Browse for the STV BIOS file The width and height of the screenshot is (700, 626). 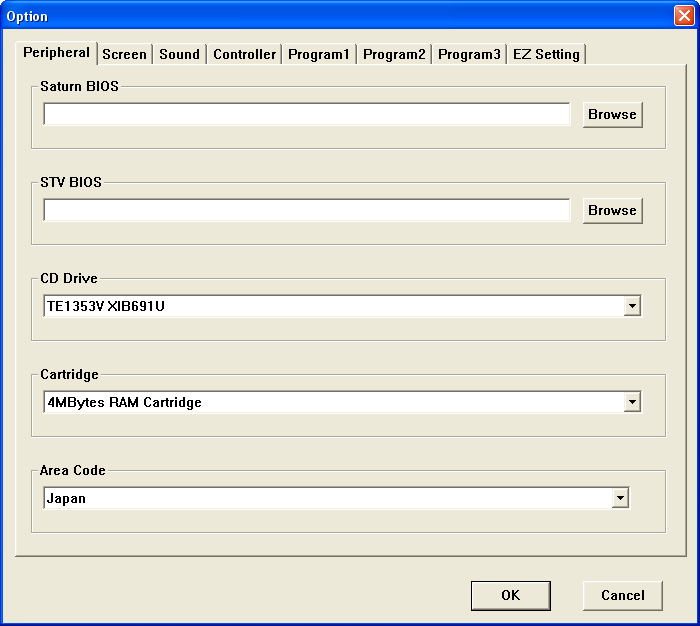pyautogui.click(x=612, y=211)
